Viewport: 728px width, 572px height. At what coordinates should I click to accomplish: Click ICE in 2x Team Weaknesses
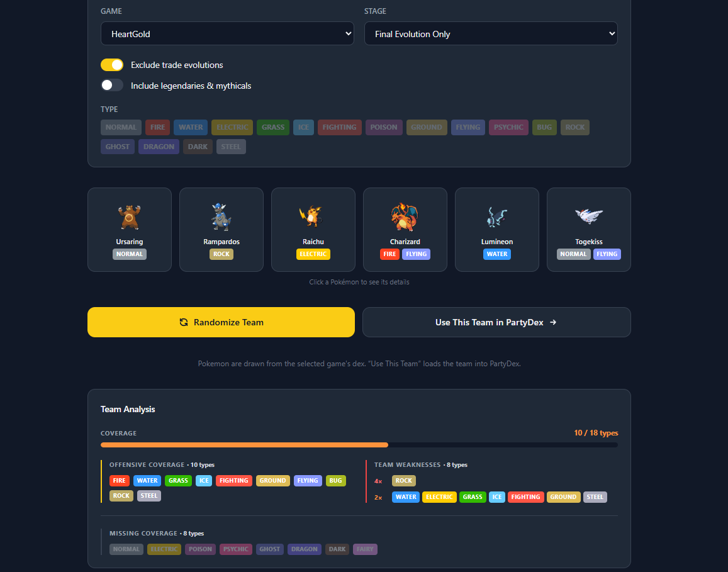point(497,496)
